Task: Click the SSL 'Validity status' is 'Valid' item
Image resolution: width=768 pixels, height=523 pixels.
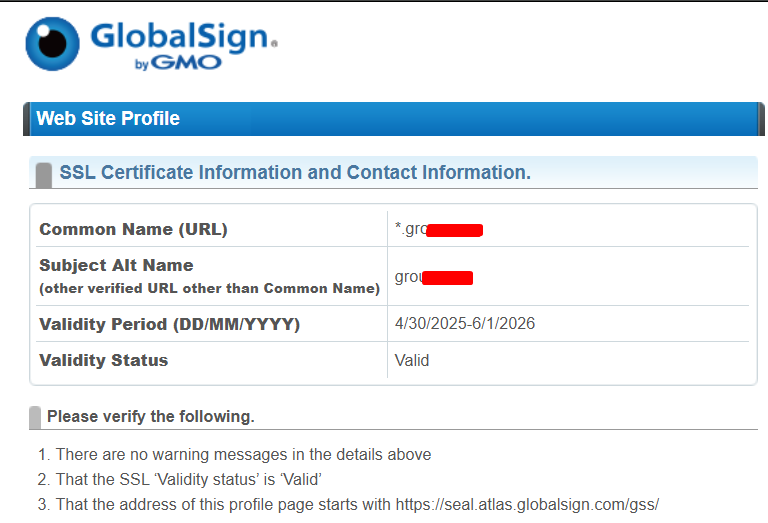Action: point(188,479)
